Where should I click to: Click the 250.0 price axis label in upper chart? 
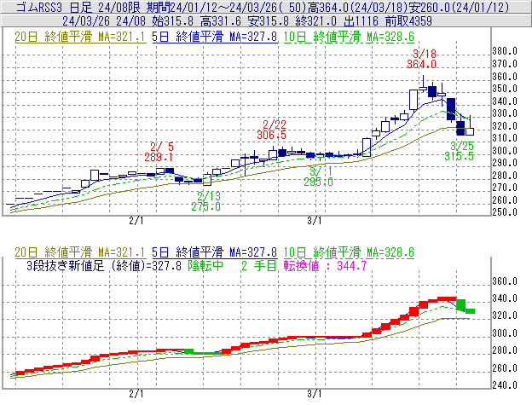coord(505,212)
